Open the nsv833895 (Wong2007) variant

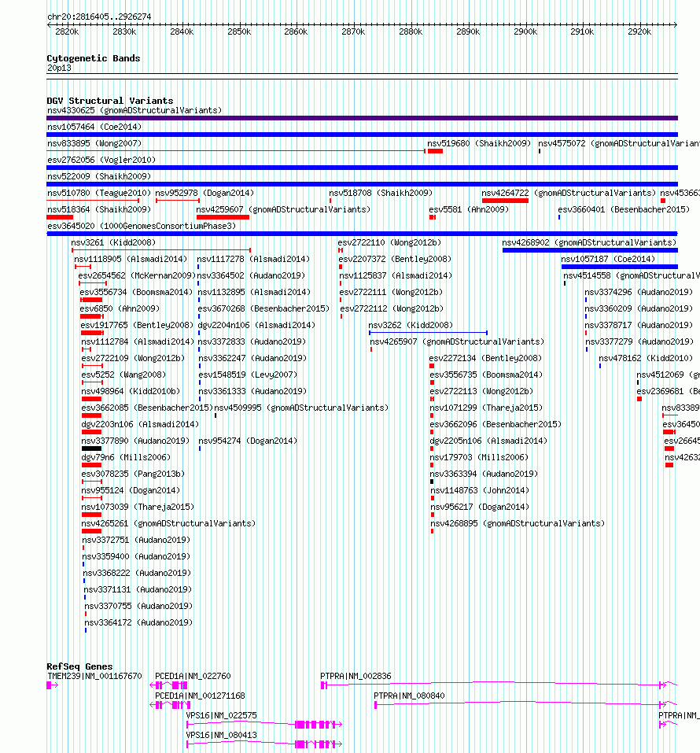pos(94,143)
